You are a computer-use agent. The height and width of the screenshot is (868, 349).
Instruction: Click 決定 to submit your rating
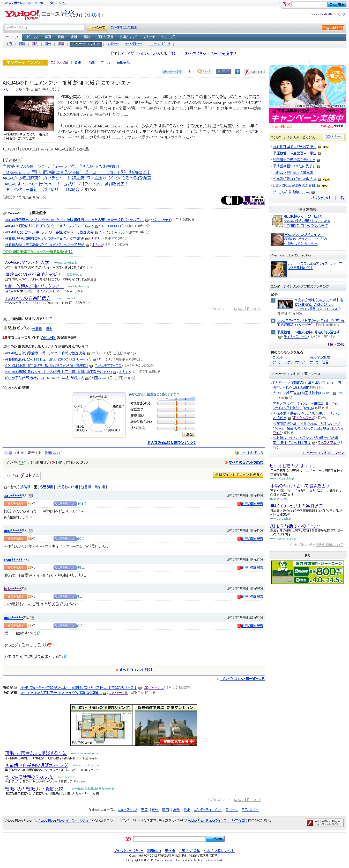click(188, 435)
